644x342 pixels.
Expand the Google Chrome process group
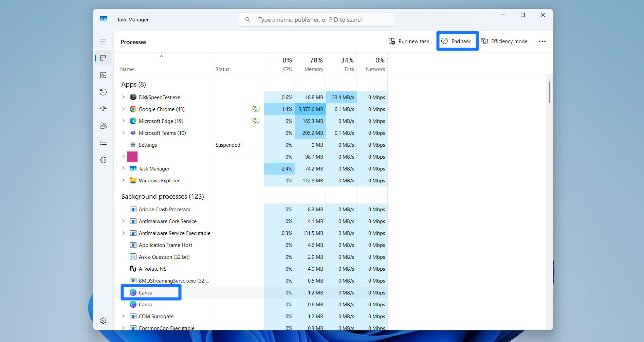coord(123,109)
